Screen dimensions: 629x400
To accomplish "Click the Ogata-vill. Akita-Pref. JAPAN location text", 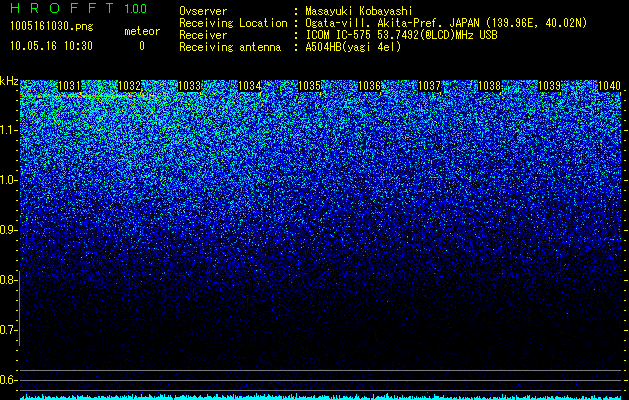I will point(446,23).
